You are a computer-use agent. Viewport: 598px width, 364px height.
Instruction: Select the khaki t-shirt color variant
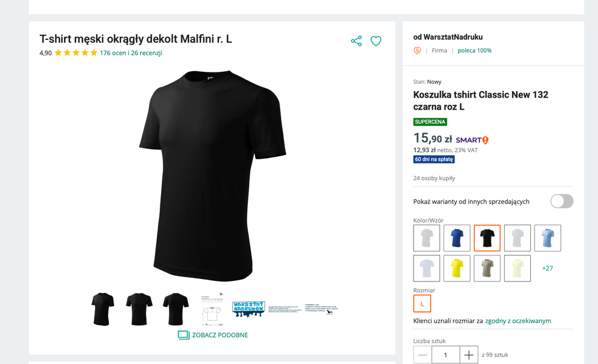487,268
